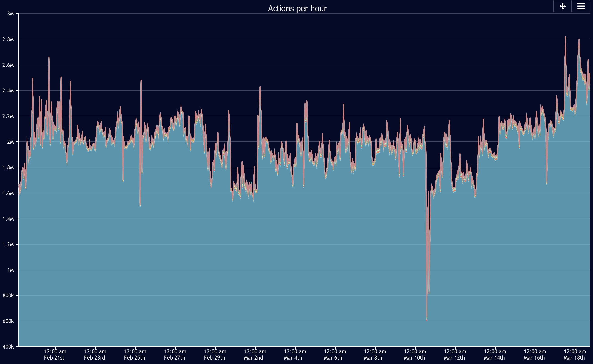Click the "Actions per hour" chart title
The width and height of the screenshot is (593, 364).
[297, 9]
